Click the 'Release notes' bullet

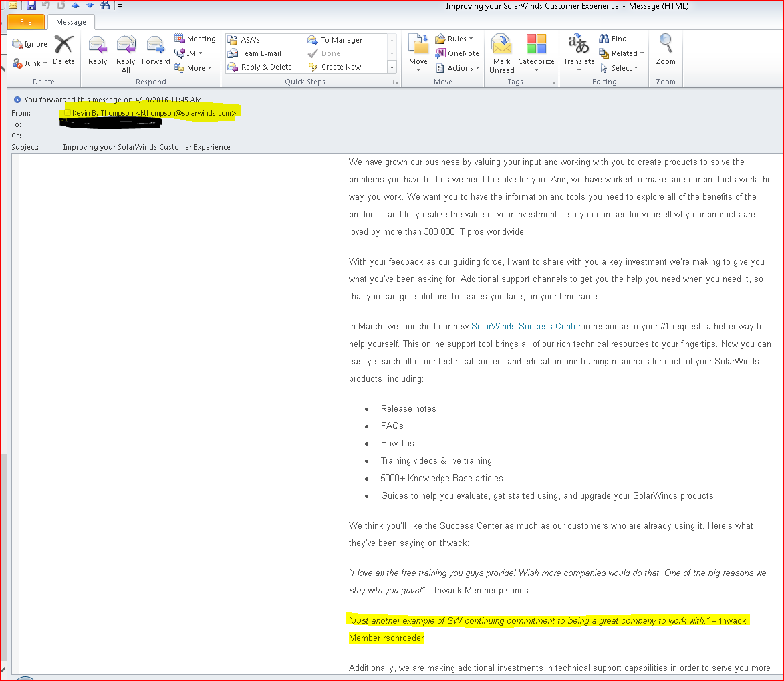[408, 408]
